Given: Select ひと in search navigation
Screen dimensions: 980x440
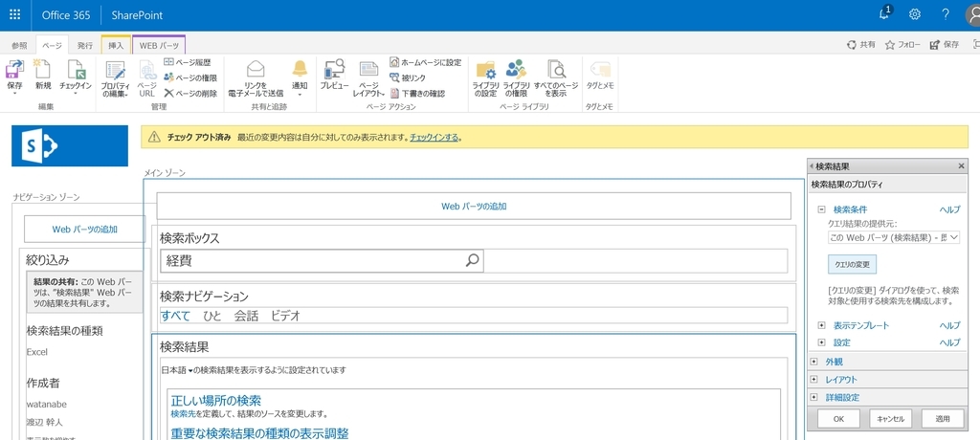Looking at the screenshot, I should [212, 317].
